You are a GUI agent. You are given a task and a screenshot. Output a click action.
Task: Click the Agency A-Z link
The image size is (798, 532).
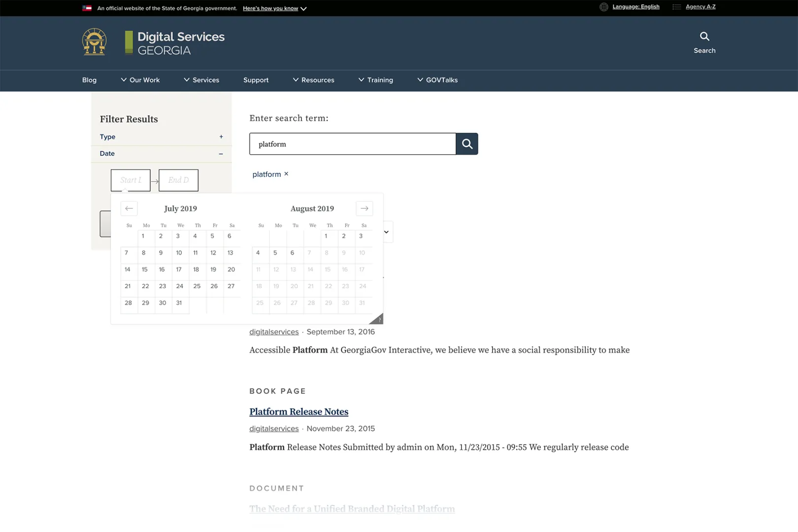pyautogui.click(x=700, y=6)
